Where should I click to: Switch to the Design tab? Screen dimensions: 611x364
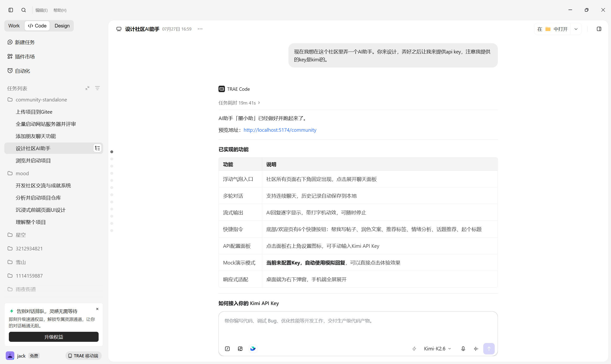[62, 26]
